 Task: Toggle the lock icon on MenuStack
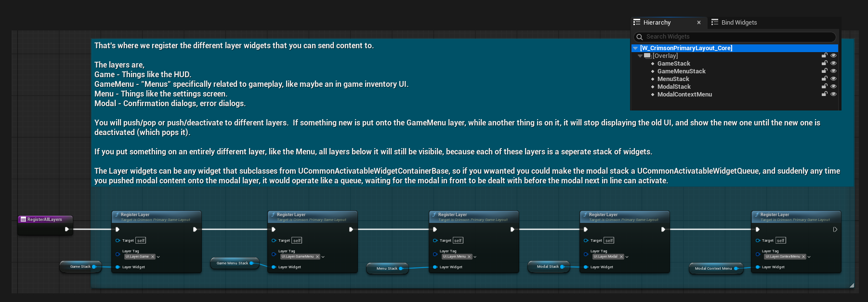pos(824,79)
